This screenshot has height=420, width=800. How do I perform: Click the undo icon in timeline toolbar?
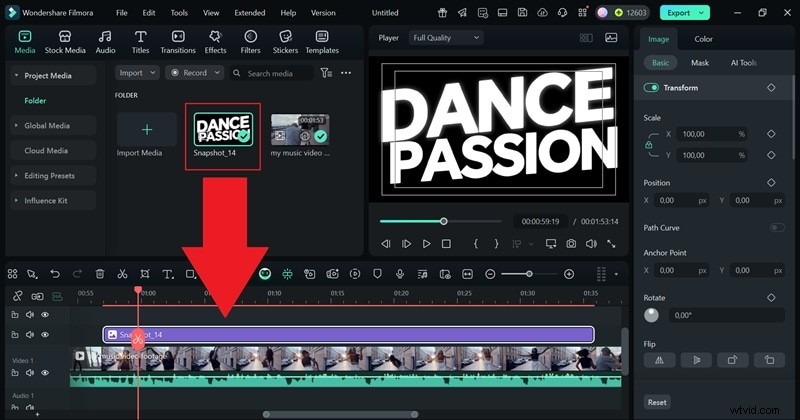pyautogui.click(x=55, y=274)
